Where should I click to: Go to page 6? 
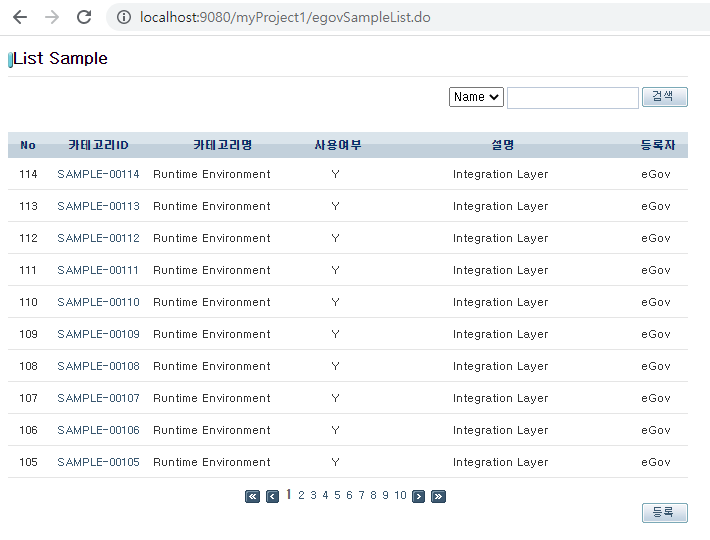point(349,495)
